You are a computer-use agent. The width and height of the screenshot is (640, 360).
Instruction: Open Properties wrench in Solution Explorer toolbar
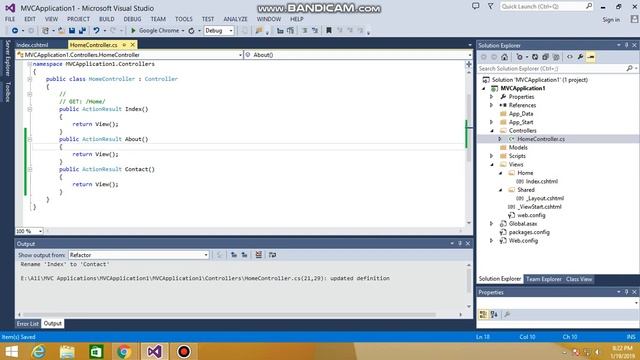click(x=580, y=57)
